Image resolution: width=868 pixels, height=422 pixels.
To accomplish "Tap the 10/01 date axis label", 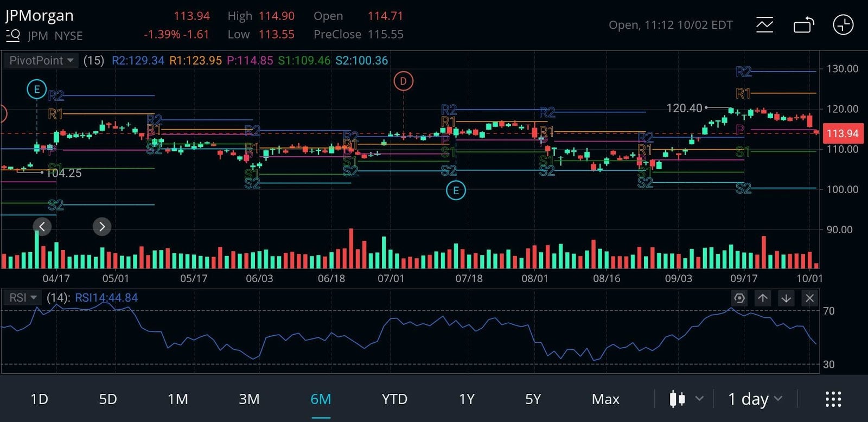I will [x=809, y=278].
